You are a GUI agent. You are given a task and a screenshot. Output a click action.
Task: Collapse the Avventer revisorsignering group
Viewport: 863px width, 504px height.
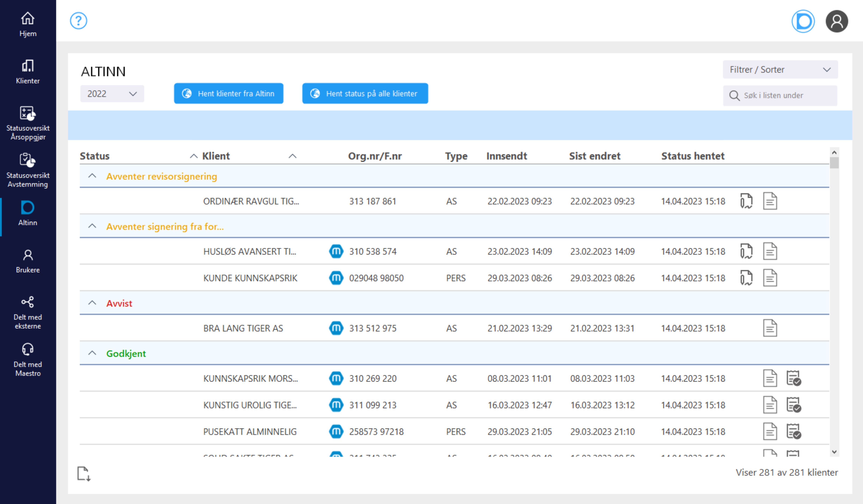[x=92, y=176]
